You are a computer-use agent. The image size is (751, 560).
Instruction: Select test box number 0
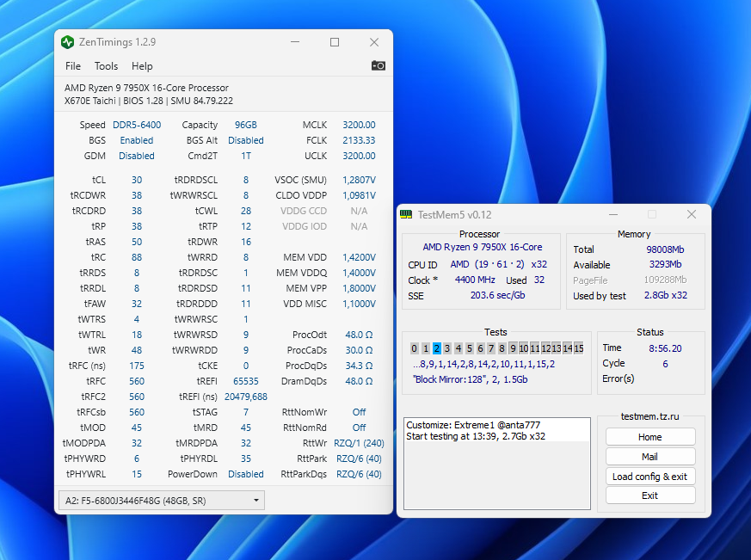(x=415, y=348)
